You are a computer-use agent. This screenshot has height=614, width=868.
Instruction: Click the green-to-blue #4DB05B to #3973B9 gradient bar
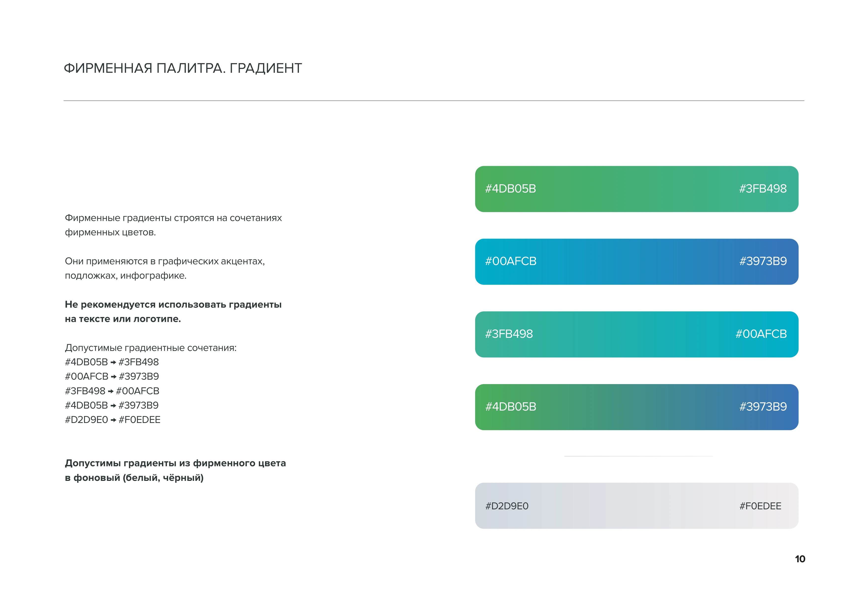tap(637, 407)
